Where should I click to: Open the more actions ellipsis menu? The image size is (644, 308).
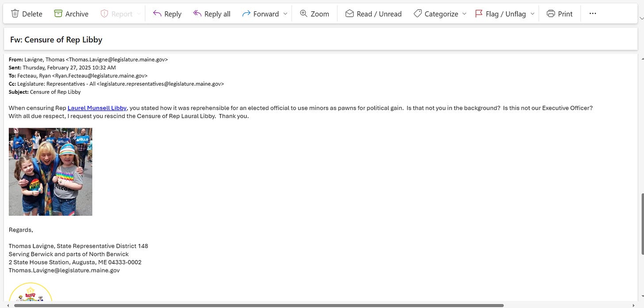[593, 14]
